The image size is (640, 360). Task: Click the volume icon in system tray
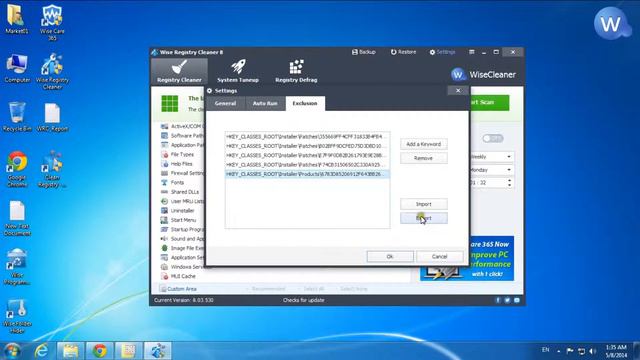[593, 351]
